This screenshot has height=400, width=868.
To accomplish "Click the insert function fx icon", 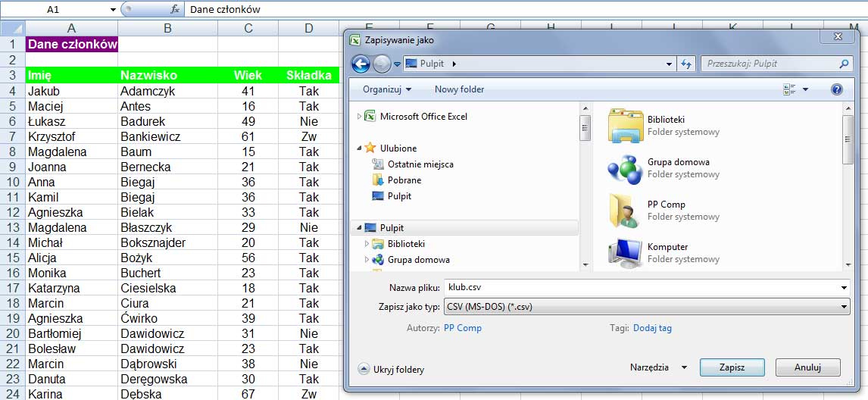I will click(175, 9).
